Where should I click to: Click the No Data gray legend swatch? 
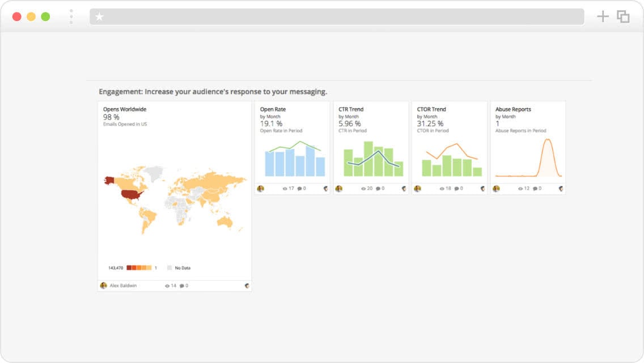[x=170, y=267]
